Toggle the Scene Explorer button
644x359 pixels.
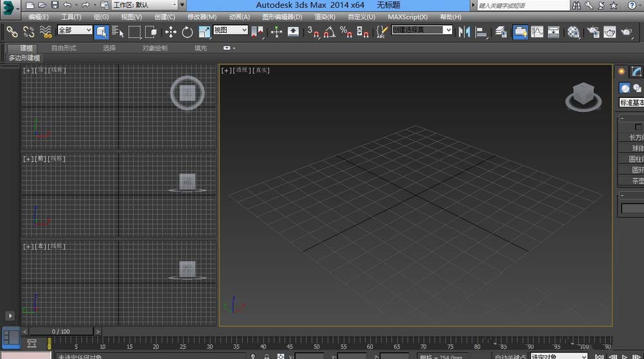pos(520,32)
